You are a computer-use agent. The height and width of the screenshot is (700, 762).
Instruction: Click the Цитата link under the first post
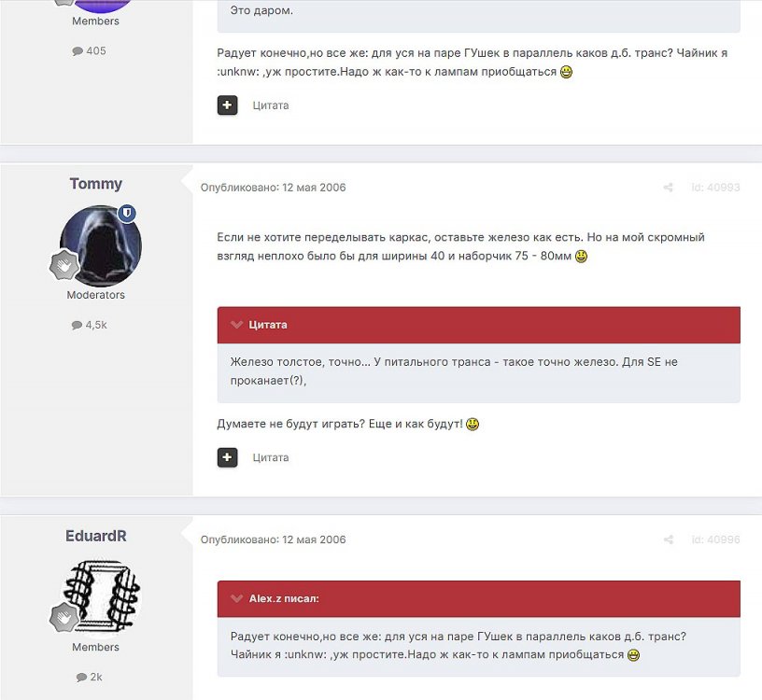coord(271,105)
